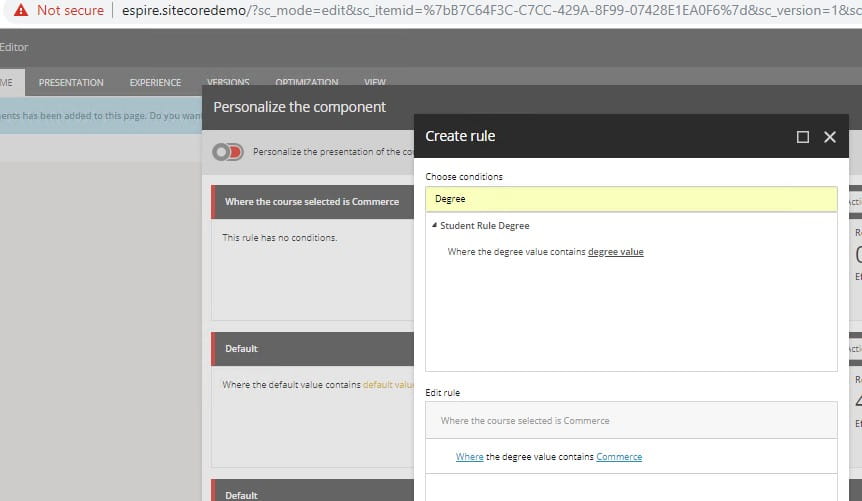Image resolution: width=862 pixels, height=501 pixels.
Task: Select 'Where the course selected is Commerce' rule header
Action: click(x=312, y=202)
